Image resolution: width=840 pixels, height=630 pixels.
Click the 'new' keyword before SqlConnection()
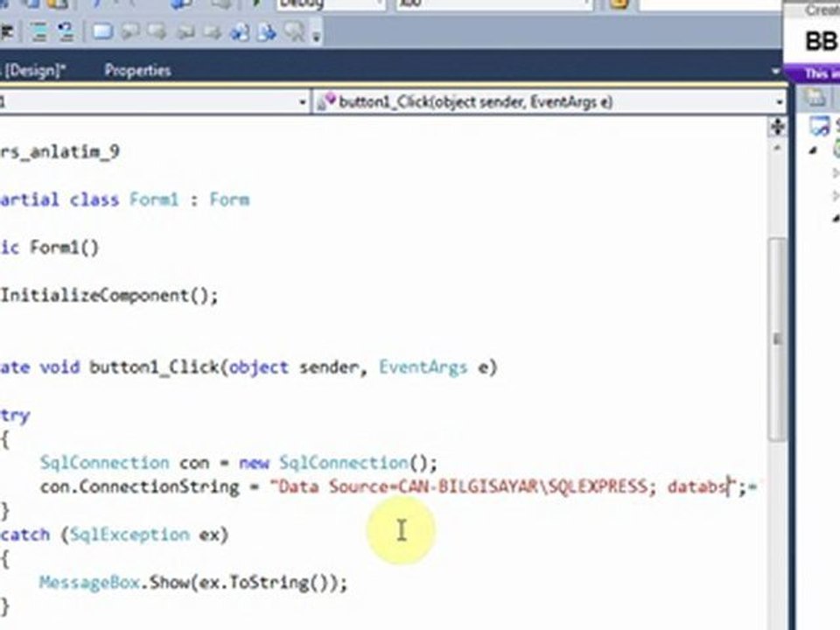pyautogui.click(x=254, y=463)
